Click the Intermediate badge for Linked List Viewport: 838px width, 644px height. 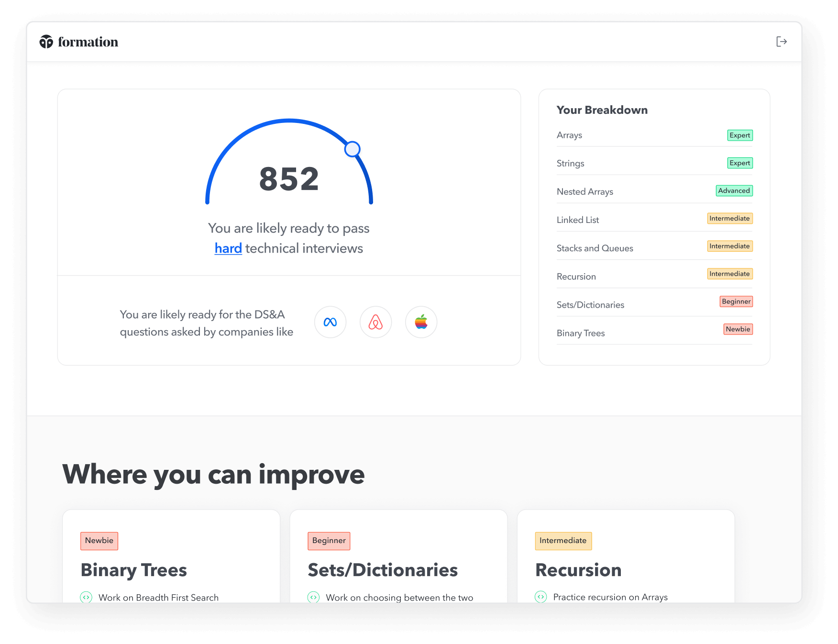point(729,219)
